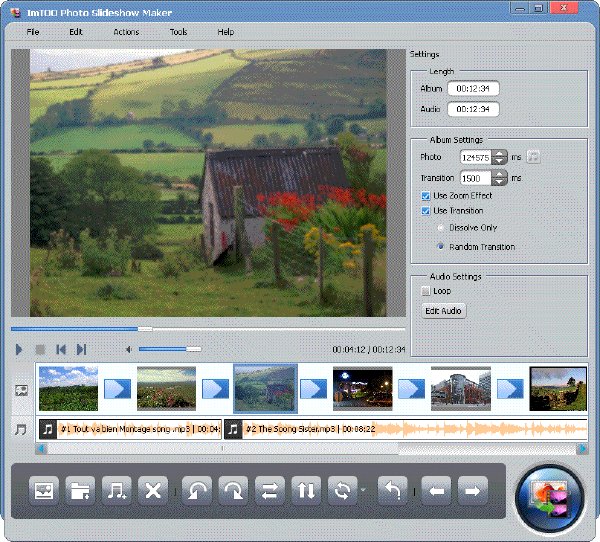Click the Photo duration value field
The width and height of the screenshot is (600, 542).
476,157
